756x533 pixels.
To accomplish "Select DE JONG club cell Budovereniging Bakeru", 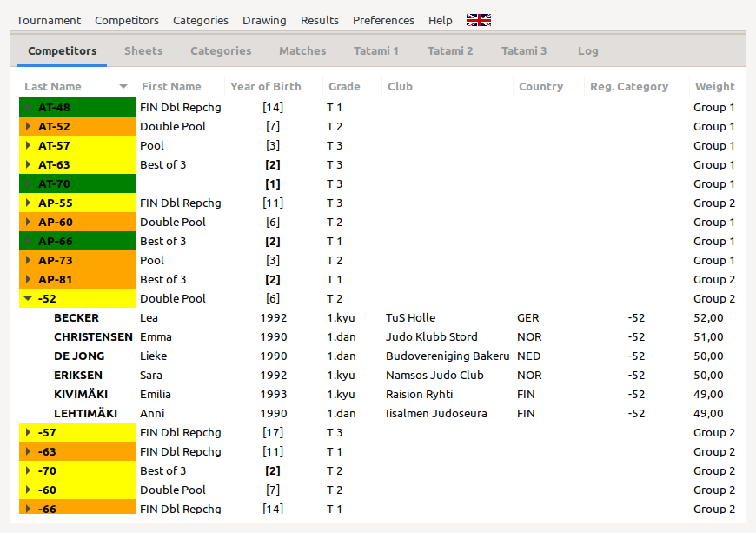I will [447, 356].
